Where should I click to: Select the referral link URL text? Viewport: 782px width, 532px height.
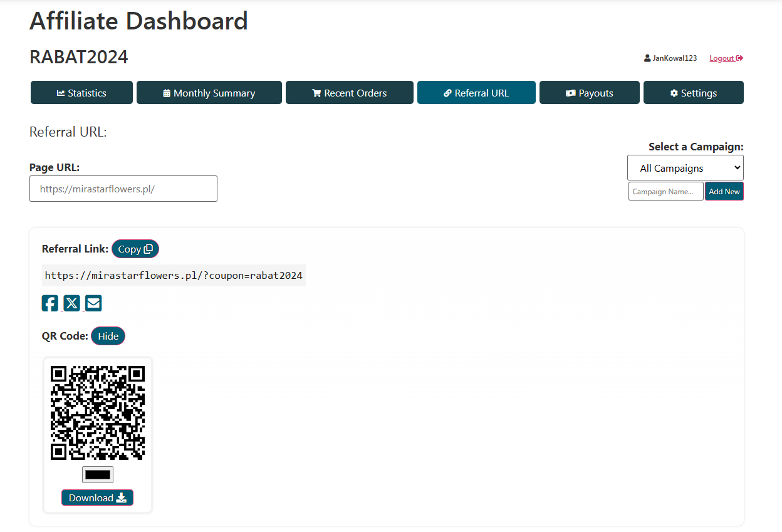(x=174, y=275)
